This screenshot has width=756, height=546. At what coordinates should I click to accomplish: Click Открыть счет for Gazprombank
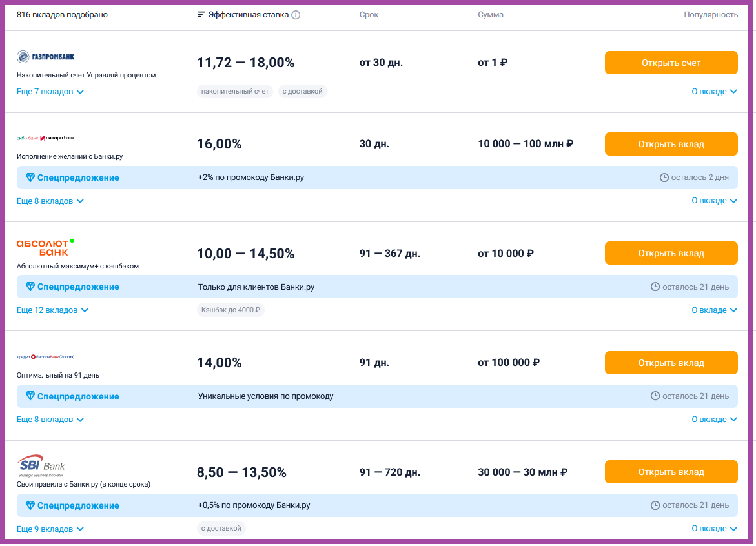[x=671, y=63]
